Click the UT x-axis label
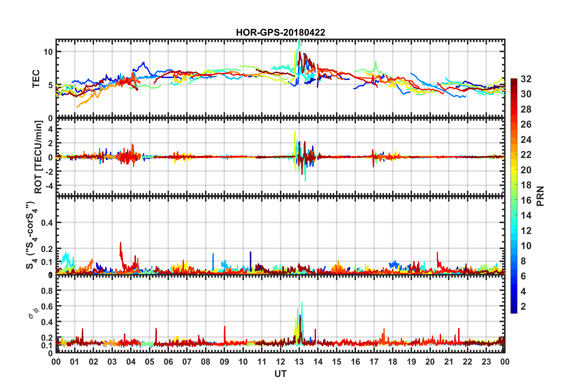 (x=280, y=374)
